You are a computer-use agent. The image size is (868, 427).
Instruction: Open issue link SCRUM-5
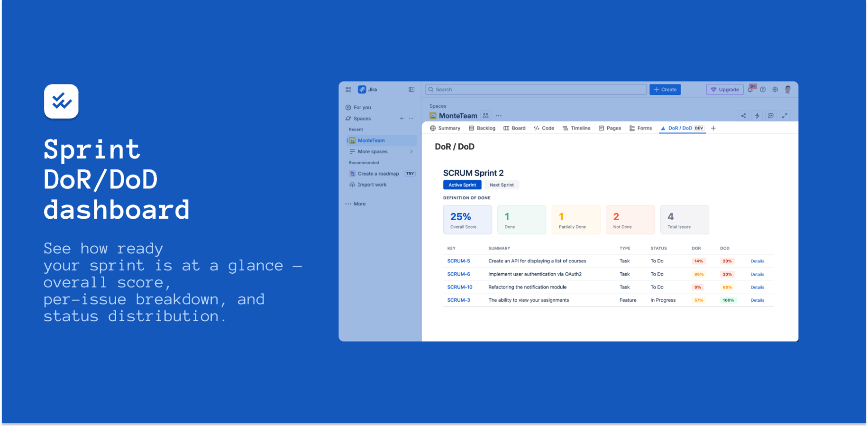pos(458,261)
